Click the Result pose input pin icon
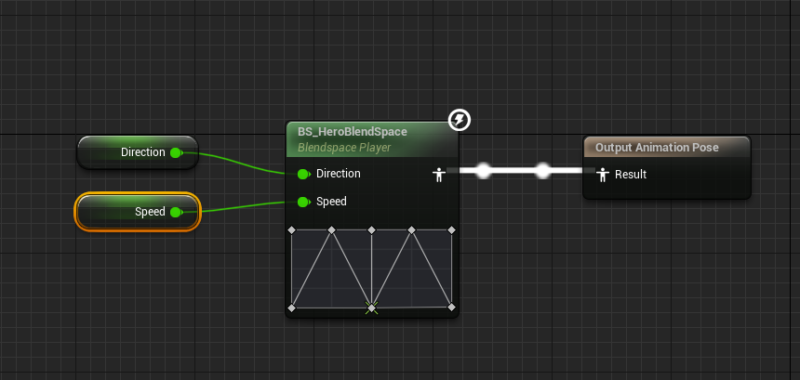The width and height of the screenshot is (800, 380). tap(603, 174)
